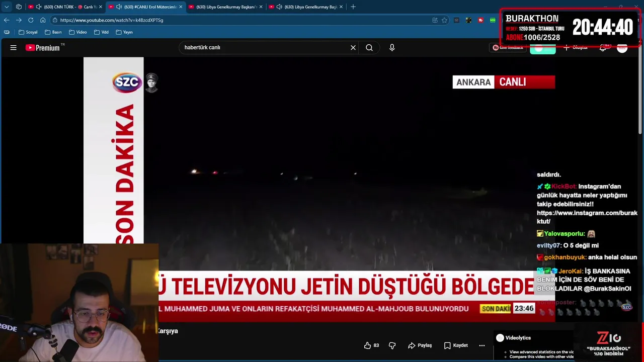
Task: Open the Video bookmarks folder
Action: point(78,32)
